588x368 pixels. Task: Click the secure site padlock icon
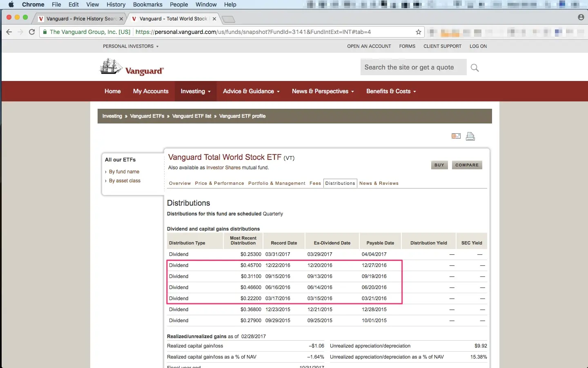(45, 32)
